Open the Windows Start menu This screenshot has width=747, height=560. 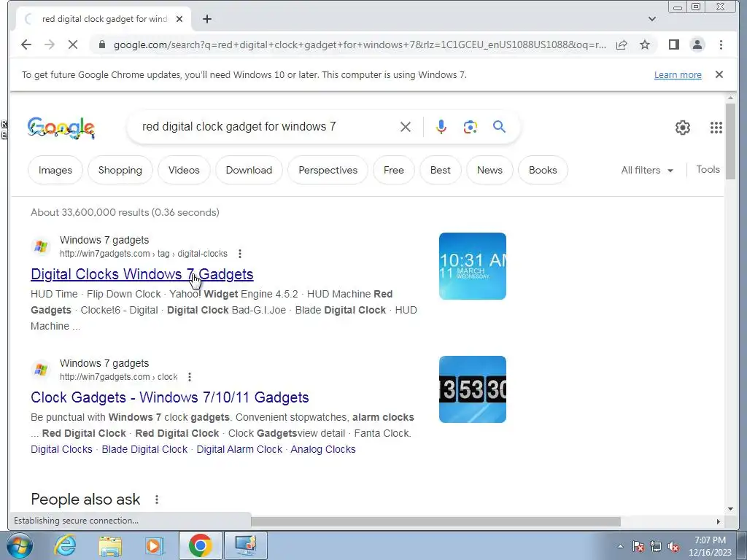tap(19, 545)
